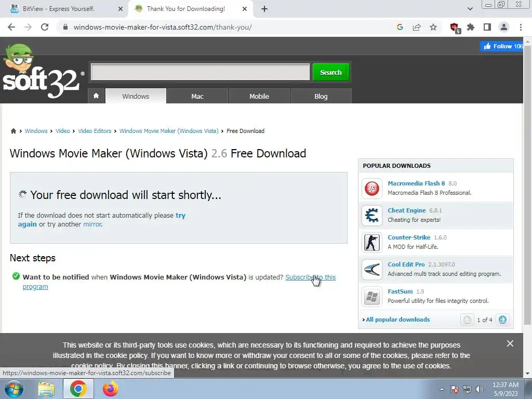This screenshot has height=399, width=532.
Task: Open the Blog navigation tab
Action: [x=321, y=96]
